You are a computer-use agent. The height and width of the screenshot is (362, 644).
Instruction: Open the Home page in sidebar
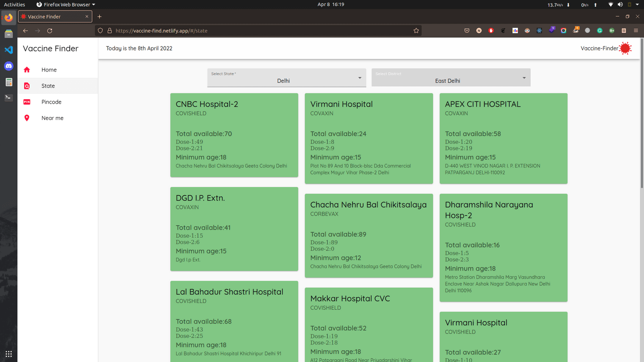[58, 70]
